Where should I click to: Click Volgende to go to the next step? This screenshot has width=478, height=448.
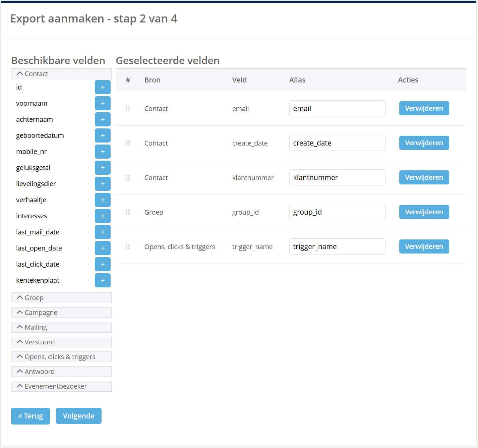pos(79,416)
